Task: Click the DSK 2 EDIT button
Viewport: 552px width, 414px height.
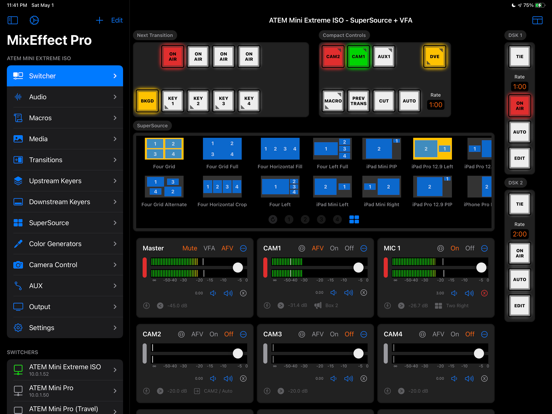Action: coord(520,306)
